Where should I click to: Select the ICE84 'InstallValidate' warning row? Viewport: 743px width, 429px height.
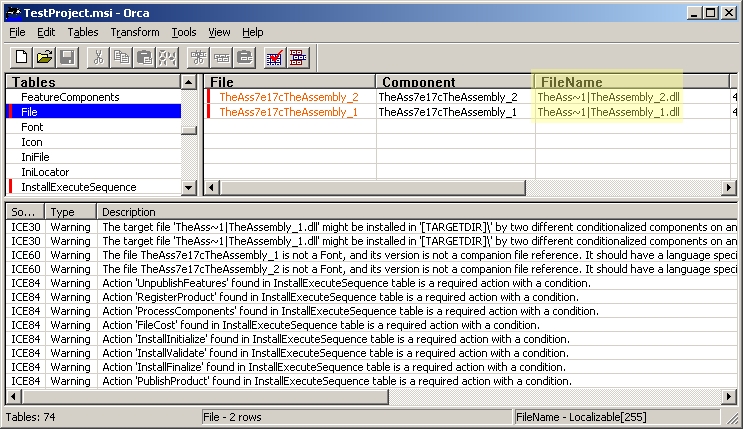pos(372,353)
